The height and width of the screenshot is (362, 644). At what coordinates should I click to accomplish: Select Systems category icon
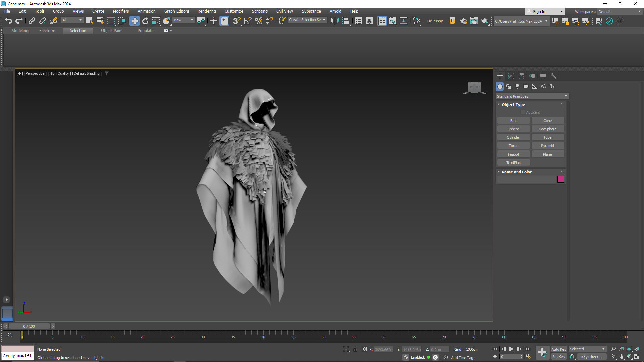[552, 87]
